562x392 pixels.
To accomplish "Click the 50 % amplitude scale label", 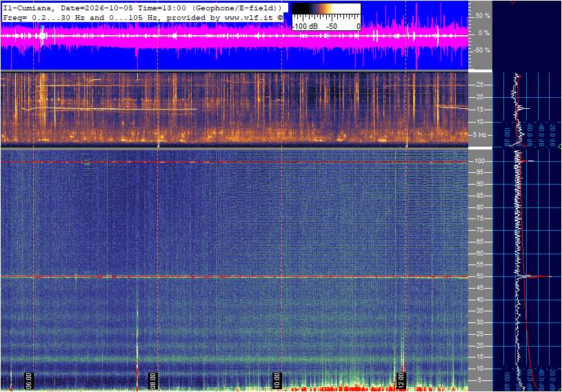I will (483, 16).
